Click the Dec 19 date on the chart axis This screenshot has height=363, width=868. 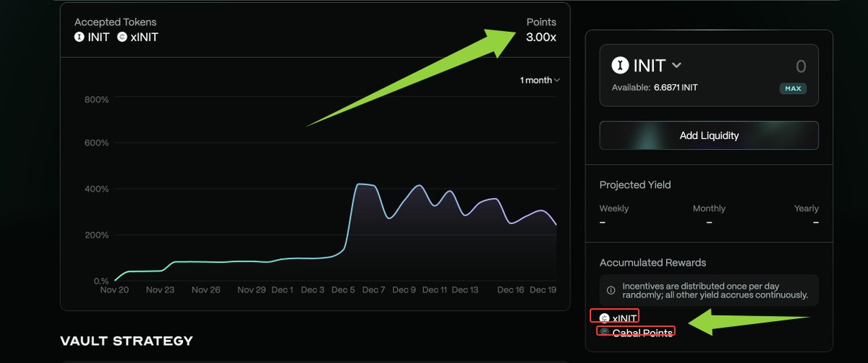click(x=542, y=290)
